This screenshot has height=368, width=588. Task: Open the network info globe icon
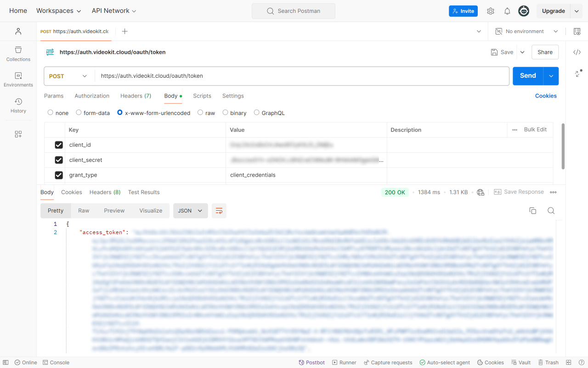click(481, 192)
